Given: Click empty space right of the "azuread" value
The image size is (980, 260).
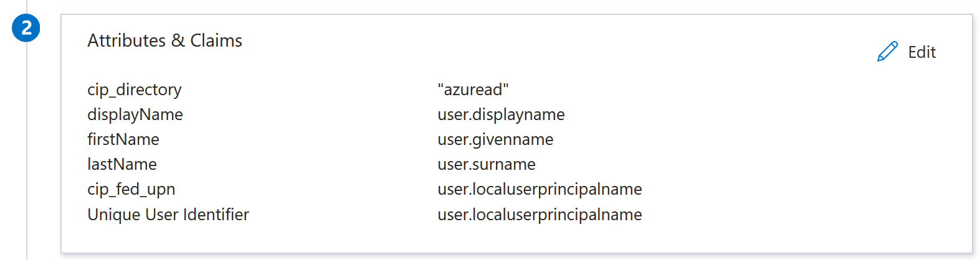Looking at the screenshot, I should pos(685,90).
